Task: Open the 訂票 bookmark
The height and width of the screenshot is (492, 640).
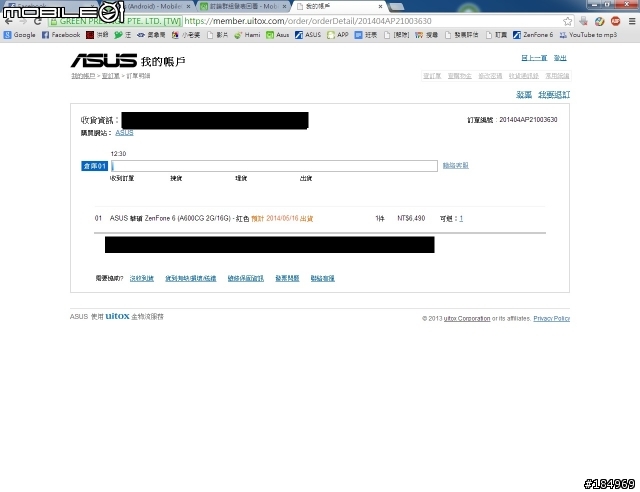Action: [x=496, y=35]
